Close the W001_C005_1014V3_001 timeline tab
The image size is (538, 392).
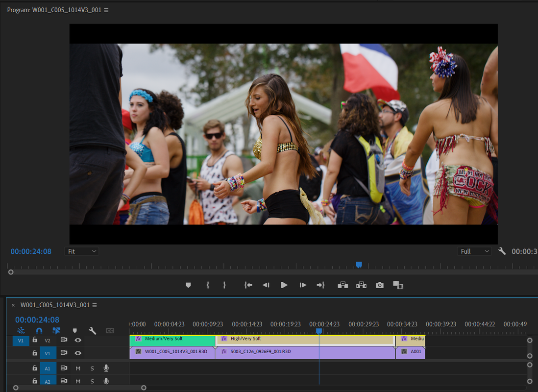13,305
